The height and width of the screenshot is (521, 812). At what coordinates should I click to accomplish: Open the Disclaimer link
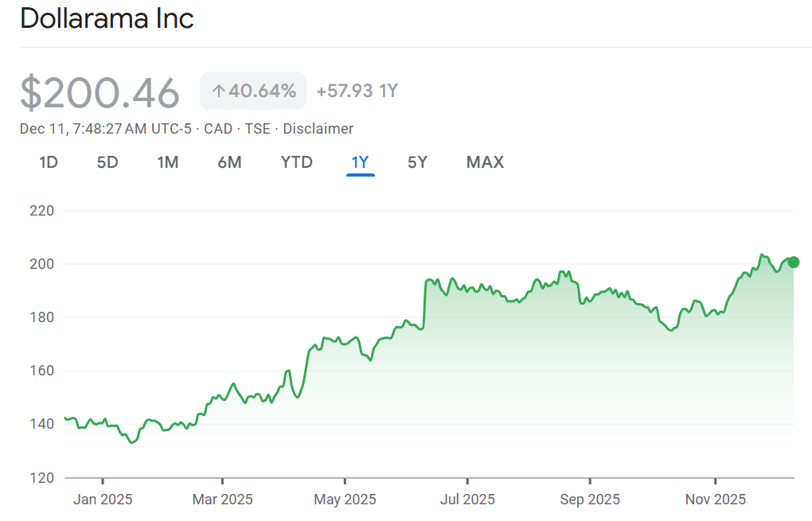(x=318, y=129)
